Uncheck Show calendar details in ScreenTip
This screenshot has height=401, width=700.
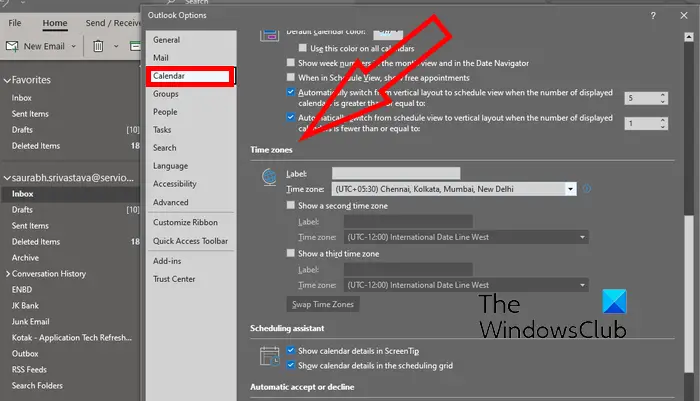pos(291,350)
